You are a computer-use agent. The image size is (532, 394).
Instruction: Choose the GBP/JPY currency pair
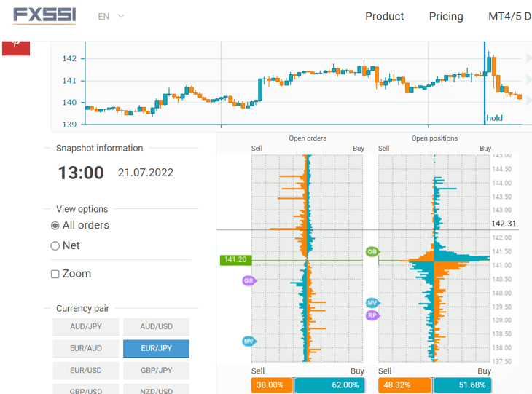pyautogui.click(x=156, y=371)
